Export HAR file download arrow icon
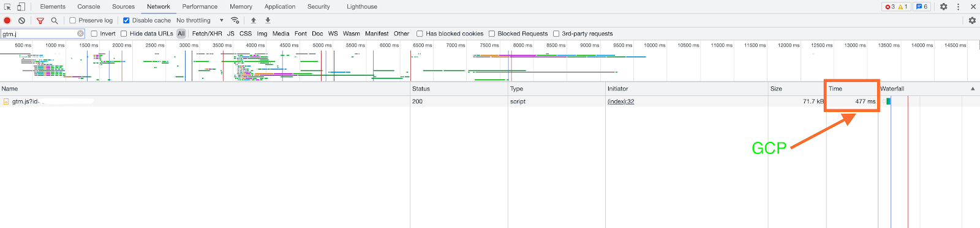 tap(268, 20)
